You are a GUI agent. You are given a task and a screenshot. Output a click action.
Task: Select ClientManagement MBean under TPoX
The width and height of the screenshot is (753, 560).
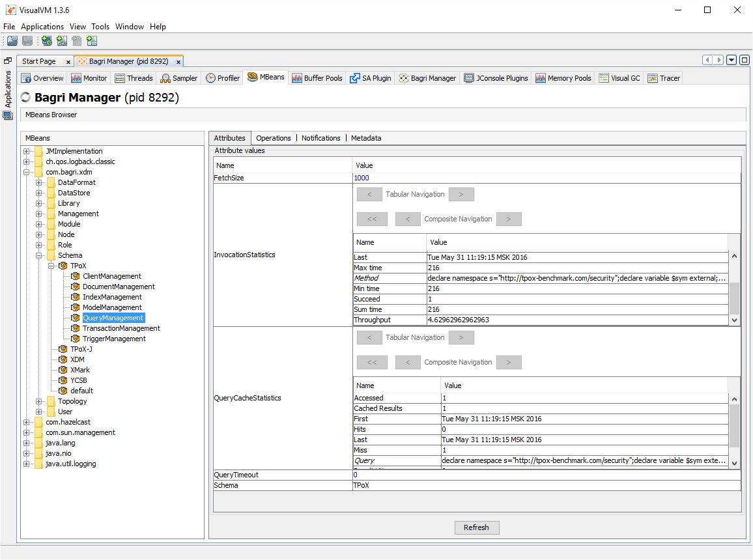click(x=112, y=276)
